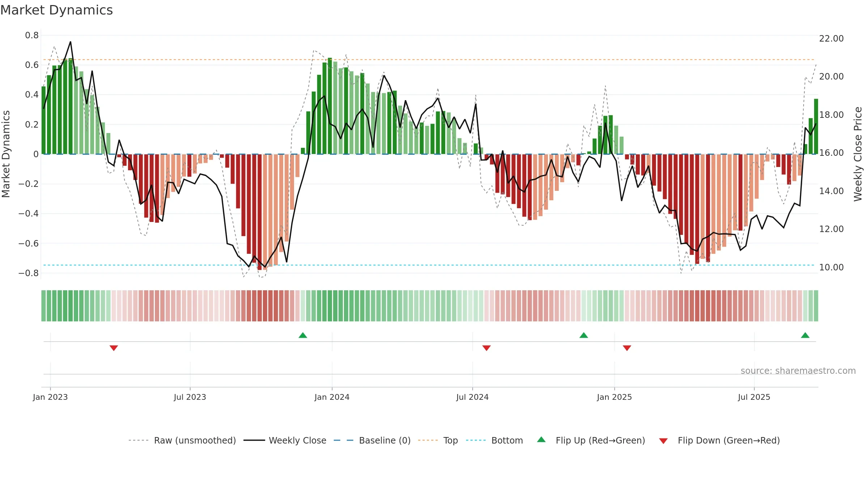The image size is (868, 488).
Task: Select the Flip Up marker before Jan 2024
Action: 303,335
